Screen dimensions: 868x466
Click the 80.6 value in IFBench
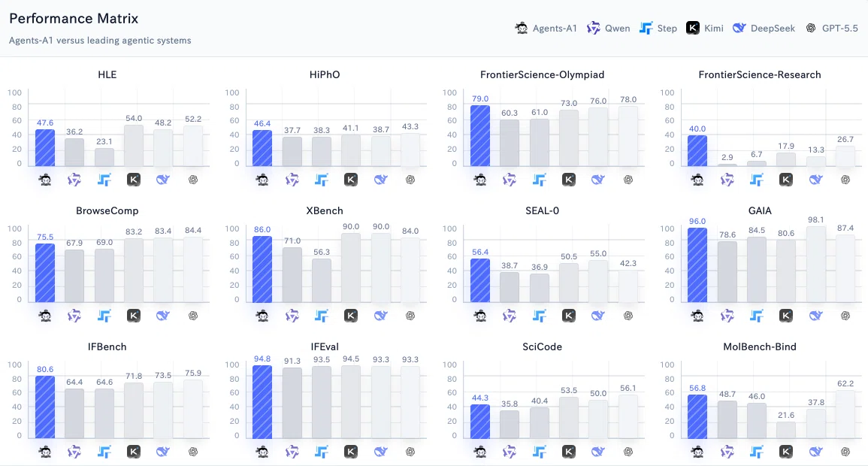pyautogui.click(x=45, y=369)
